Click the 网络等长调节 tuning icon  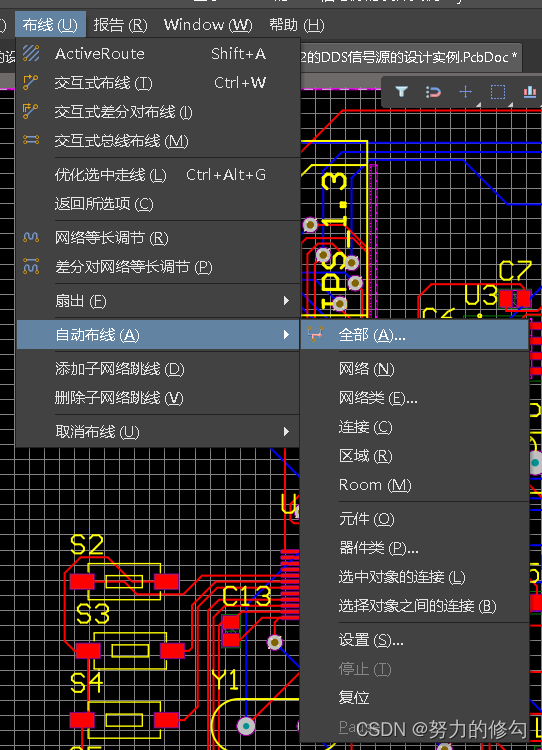click(x=31, y=237)
